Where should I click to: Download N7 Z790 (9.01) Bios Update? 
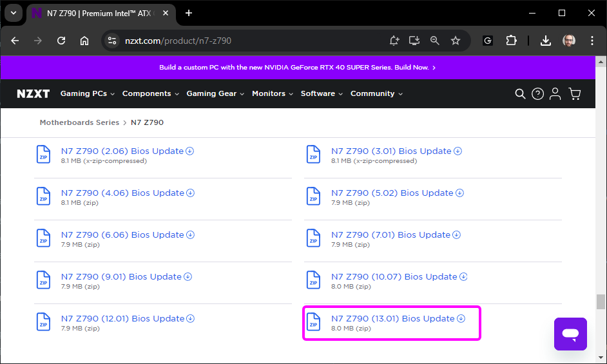126,276
